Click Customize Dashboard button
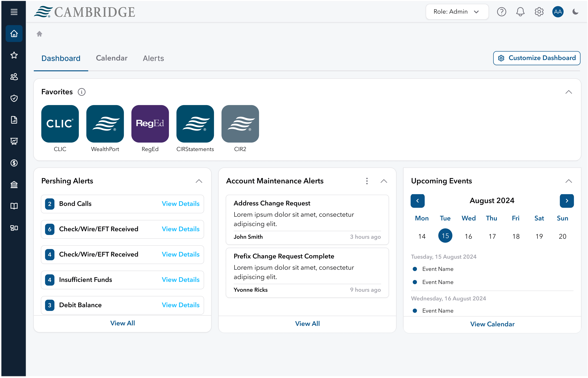The height and width of the screenshot is (378, 588). [x=536, y=58]
